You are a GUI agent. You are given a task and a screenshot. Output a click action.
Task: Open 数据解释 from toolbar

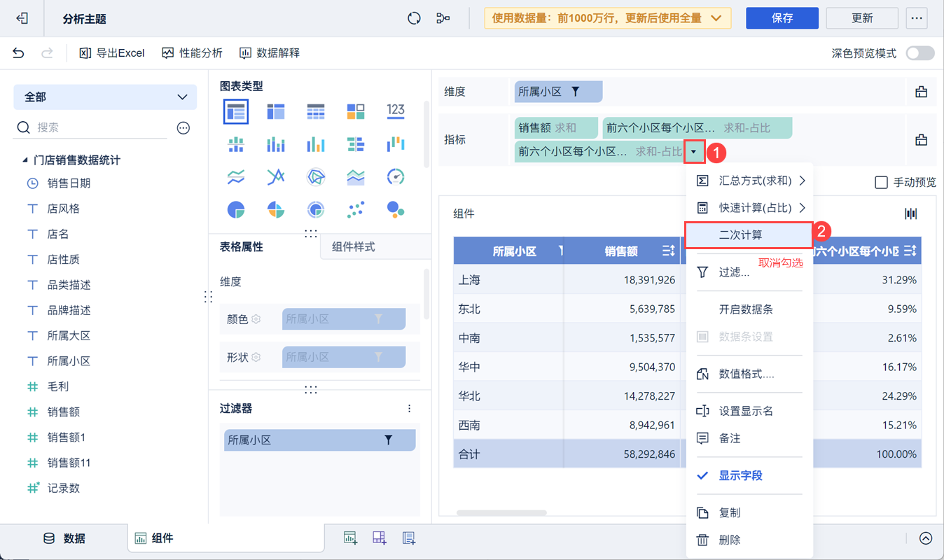(x=270, y=53)
